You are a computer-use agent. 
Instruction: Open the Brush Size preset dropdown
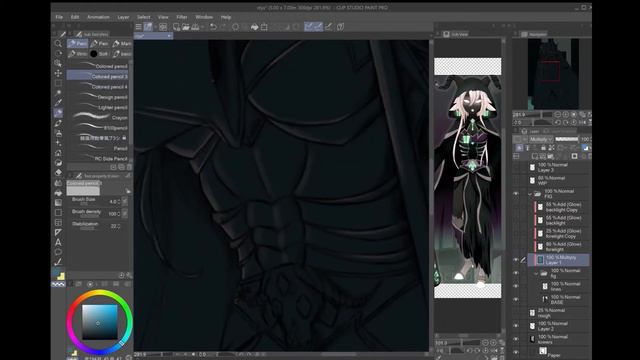pos(124,202)
